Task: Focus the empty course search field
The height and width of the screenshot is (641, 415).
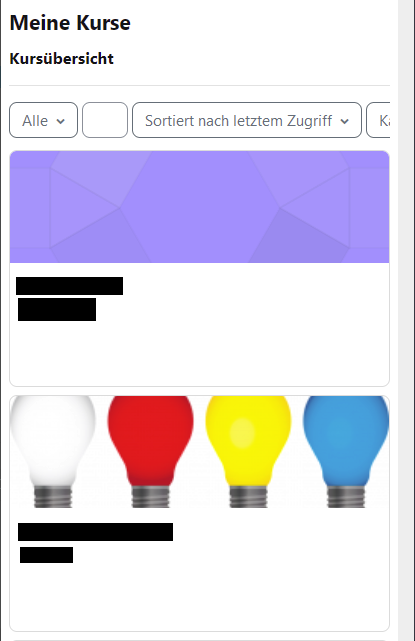Action: pos(105,120)
